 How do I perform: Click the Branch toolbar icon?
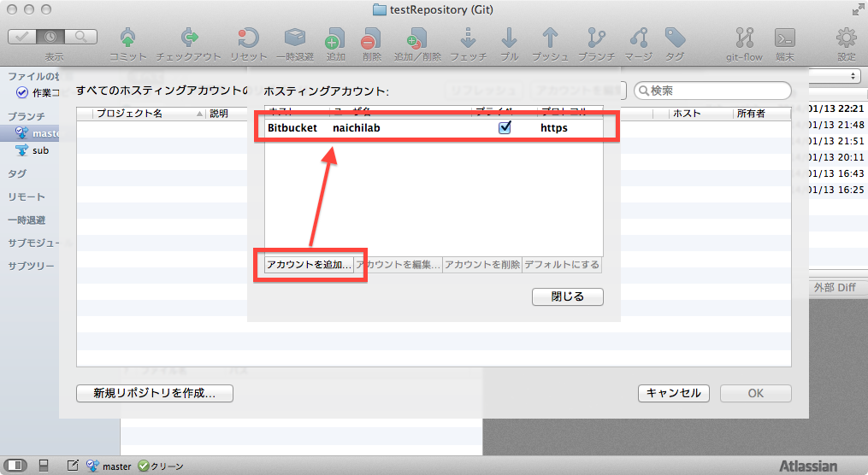[x=596, y=38]
